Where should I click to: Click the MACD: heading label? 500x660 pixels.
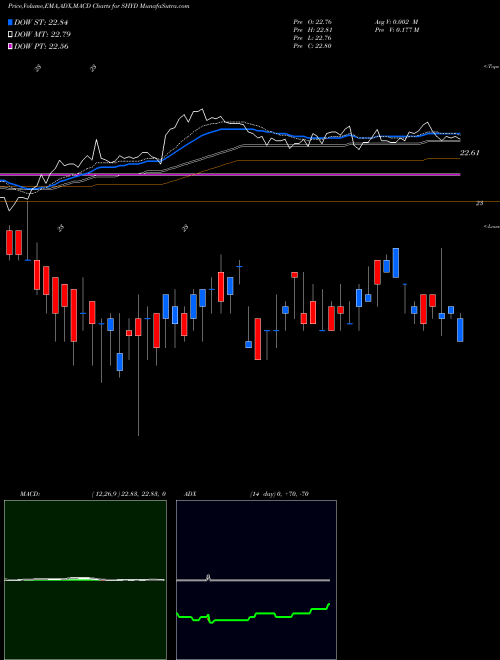click(29, 494)
